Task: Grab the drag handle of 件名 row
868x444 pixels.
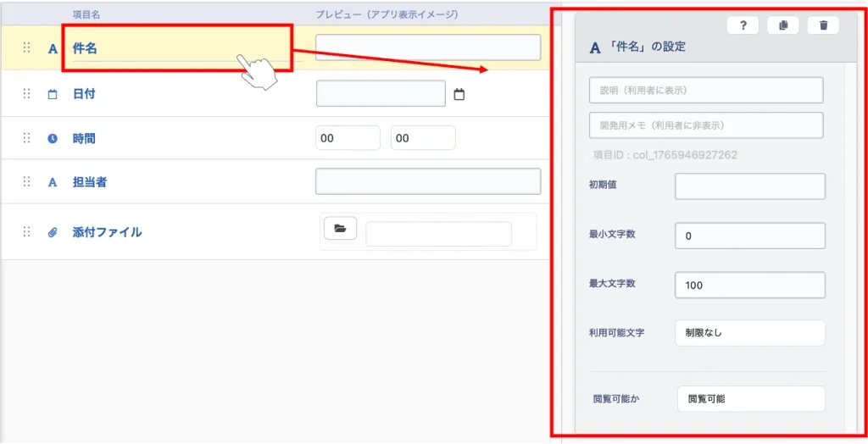Action: point(26,48)
